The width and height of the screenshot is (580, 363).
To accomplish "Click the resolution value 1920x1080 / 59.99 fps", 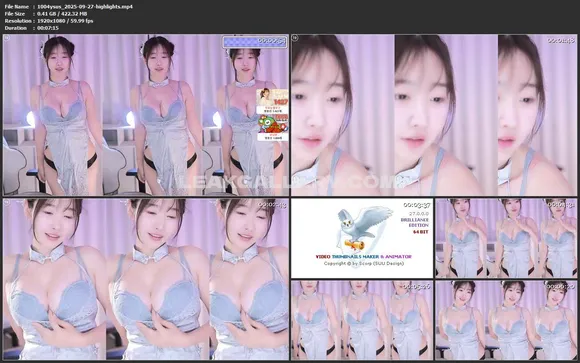I will (x=65, y=21).
